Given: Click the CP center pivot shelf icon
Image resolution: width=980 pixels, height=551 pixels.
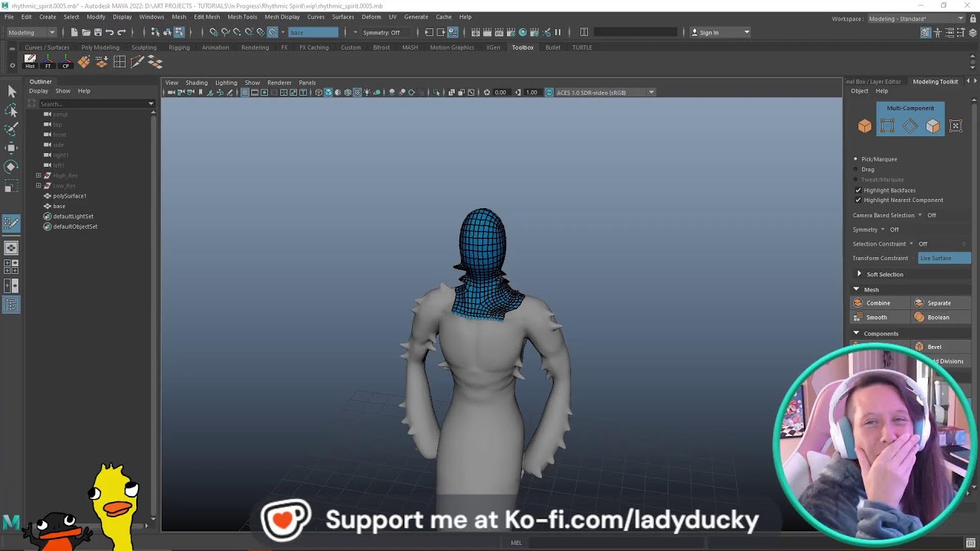Looking at the screenshot, I should pos(66,61).
